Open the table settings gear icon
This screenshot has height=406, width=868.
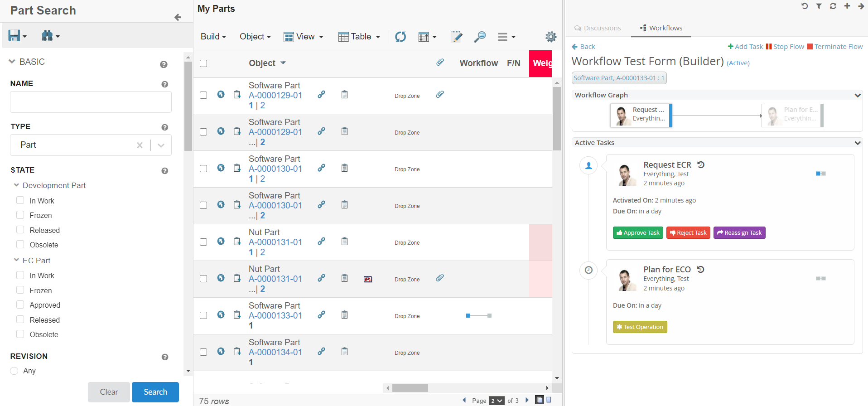[x=550, y=37]
